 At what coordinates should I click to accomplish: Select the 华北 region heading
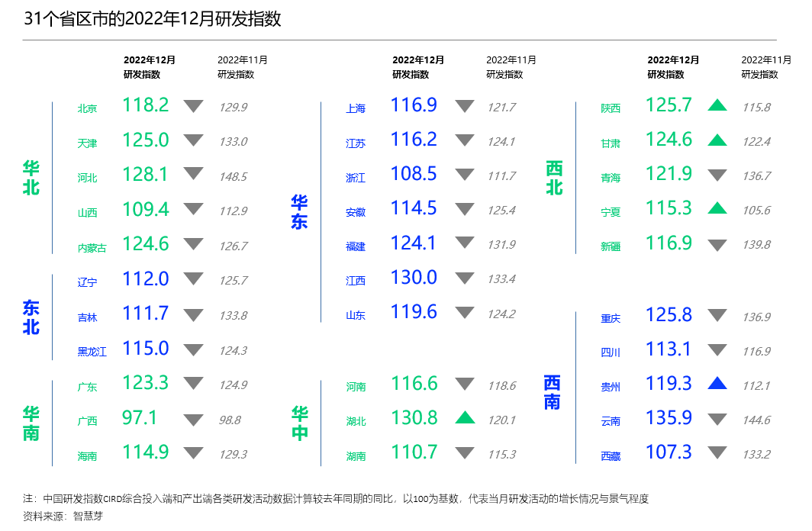pyautogui.click(x=31, y=178)
